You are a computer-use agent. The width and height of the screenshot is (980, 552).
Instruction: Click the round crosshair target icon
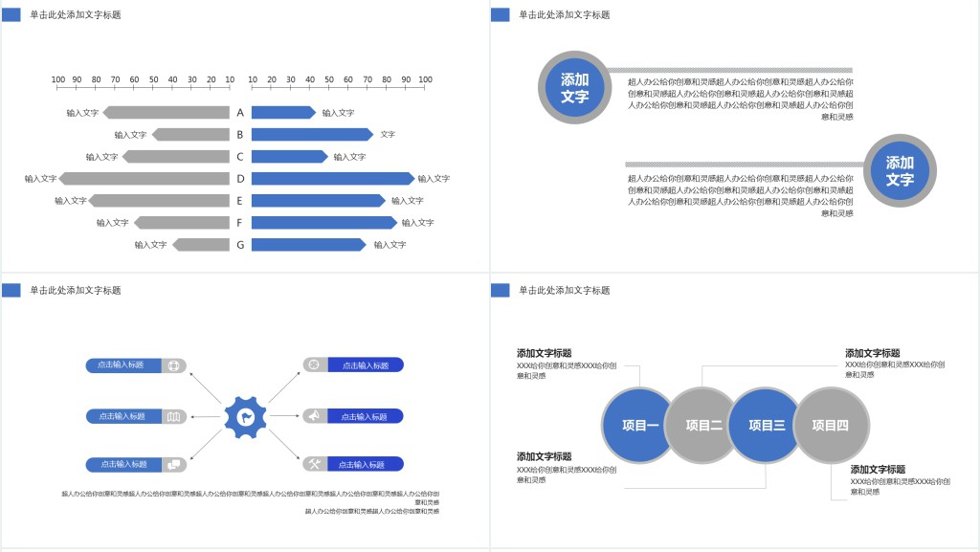click(315, 364)
